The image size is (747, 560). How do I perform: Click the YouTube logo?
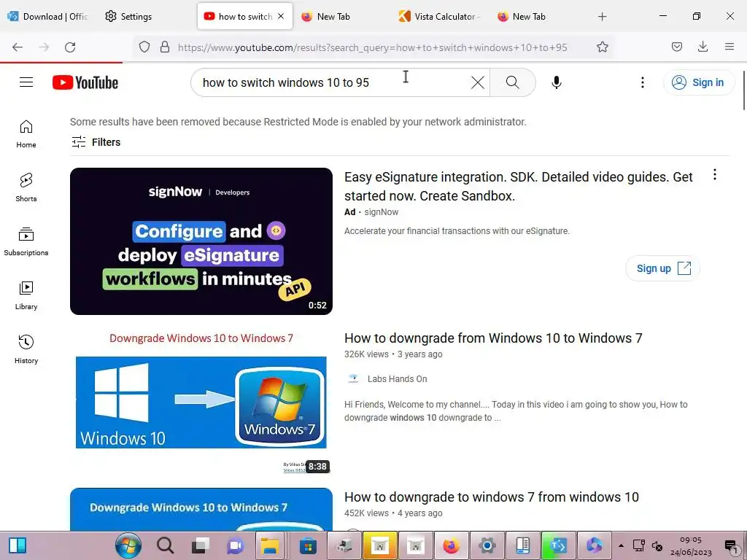point(85,82)
